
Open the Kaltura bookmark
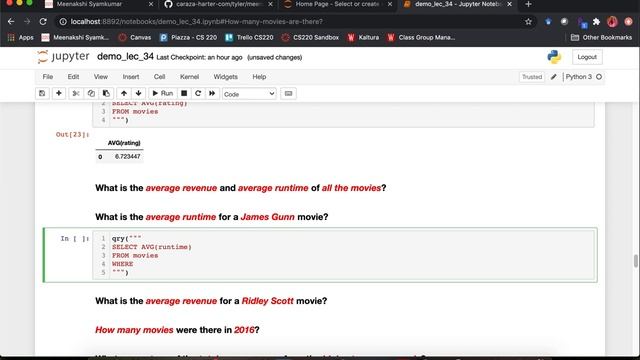(x=363, y=38)
